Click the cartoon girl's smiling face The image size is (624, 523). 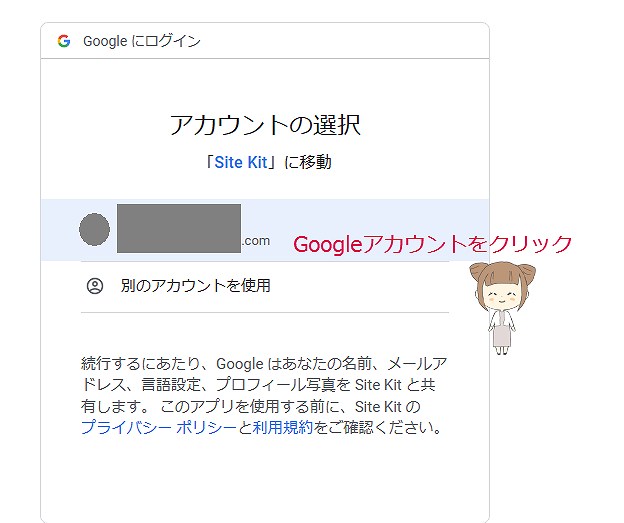(x=501, y=295)
